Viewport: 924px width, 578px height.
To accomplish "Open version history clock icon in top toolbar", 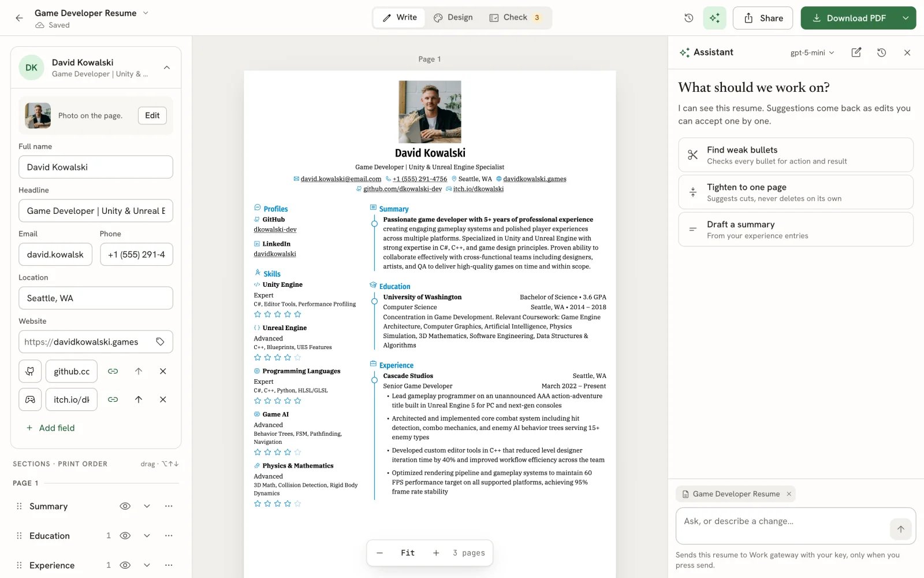I will click(688, 18).
